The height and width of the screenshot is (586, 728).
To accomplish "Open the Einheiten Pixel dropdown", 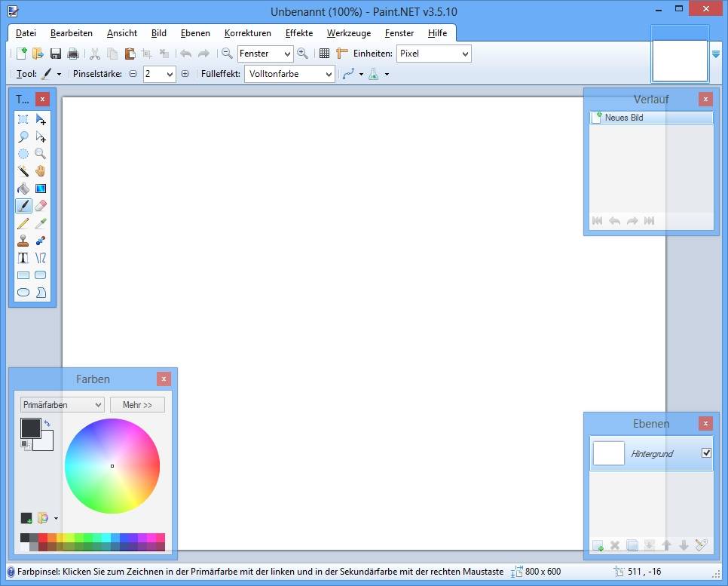I will pos(465,54).
